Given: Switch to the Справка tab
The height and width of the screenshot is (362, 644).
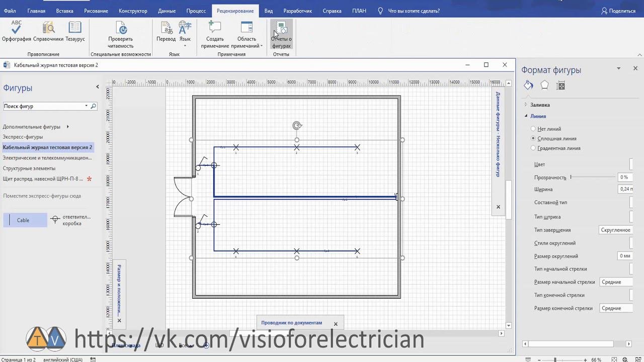Looking at the screenshot, I should point(332,11).
